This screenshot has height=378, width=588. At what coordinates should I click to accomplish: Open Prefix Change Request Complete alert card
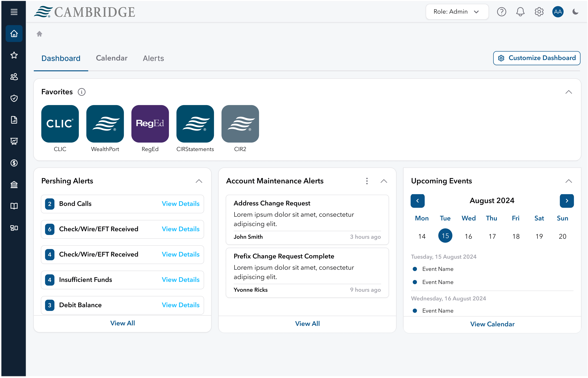(x=307, y=273)
